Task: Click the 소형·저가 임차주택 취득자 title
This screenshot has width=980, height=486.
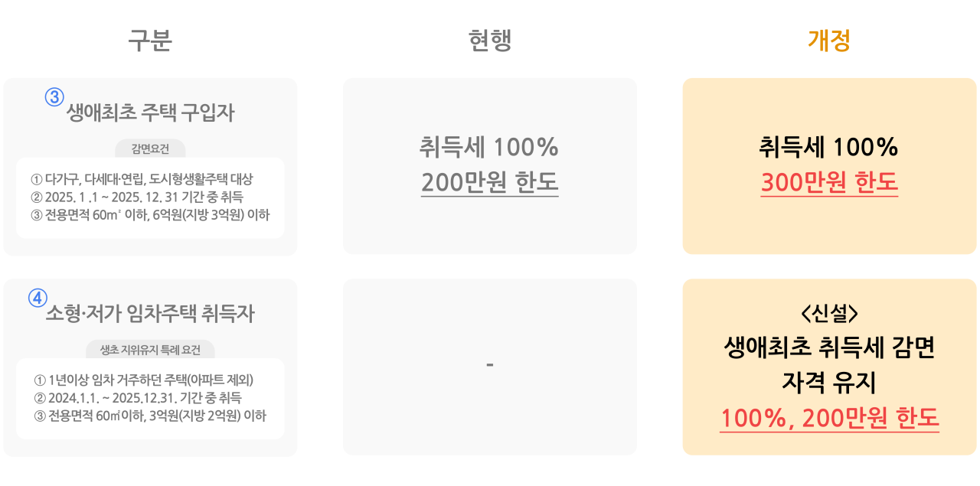Action: (x=150, y=314)
